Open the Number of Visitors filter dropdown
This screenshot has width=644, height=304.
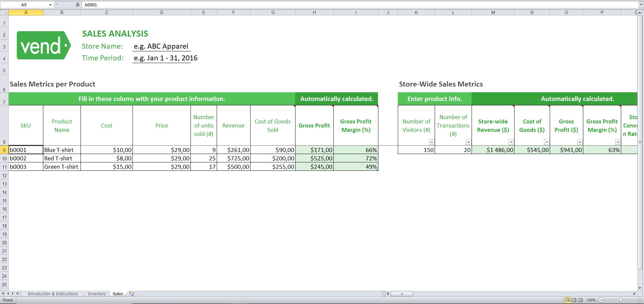click(x=431, y=142)
